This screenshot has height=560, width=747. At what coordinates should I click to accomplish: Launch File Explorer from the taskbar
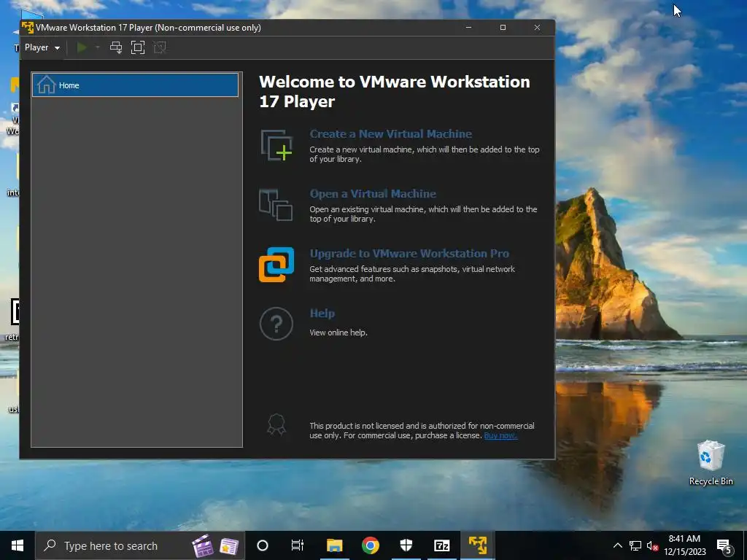[x=334, y=545]
